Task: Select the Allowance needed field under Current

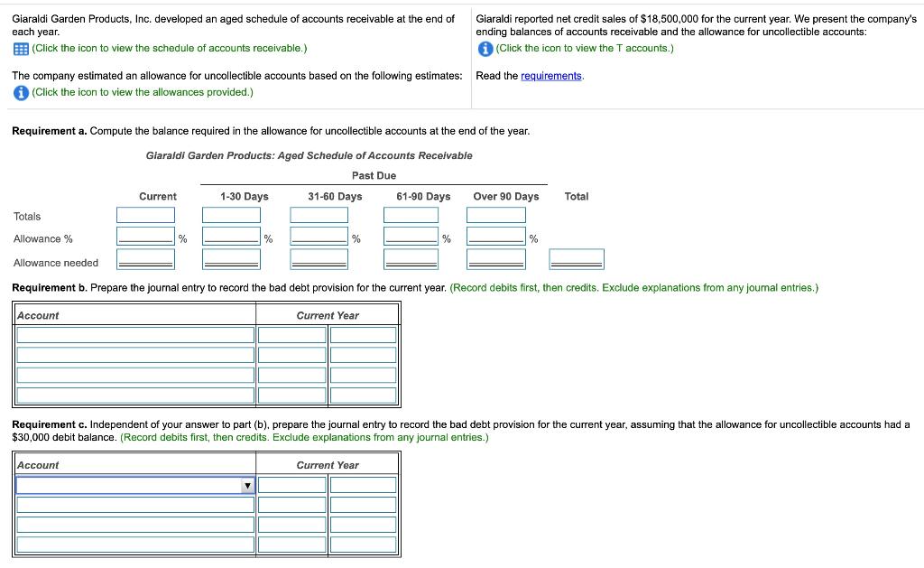Action: (145, 259)
